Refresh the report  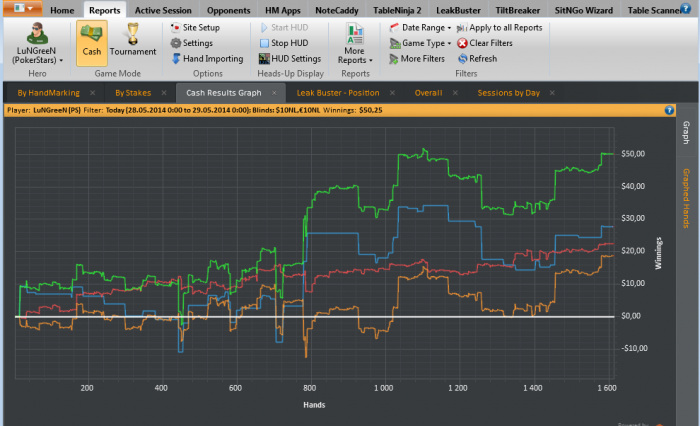tap(477, 58)
